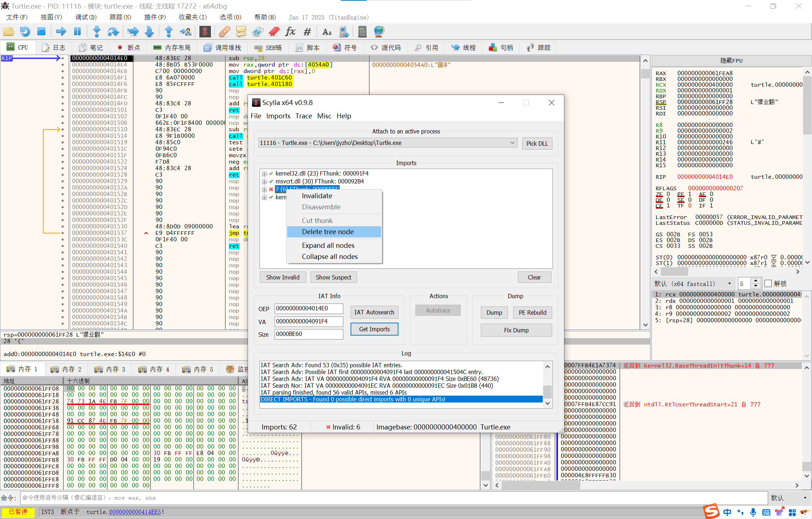812x519 pixels.
Task: Click the PE Rebuild button
Action: point(532,313)
